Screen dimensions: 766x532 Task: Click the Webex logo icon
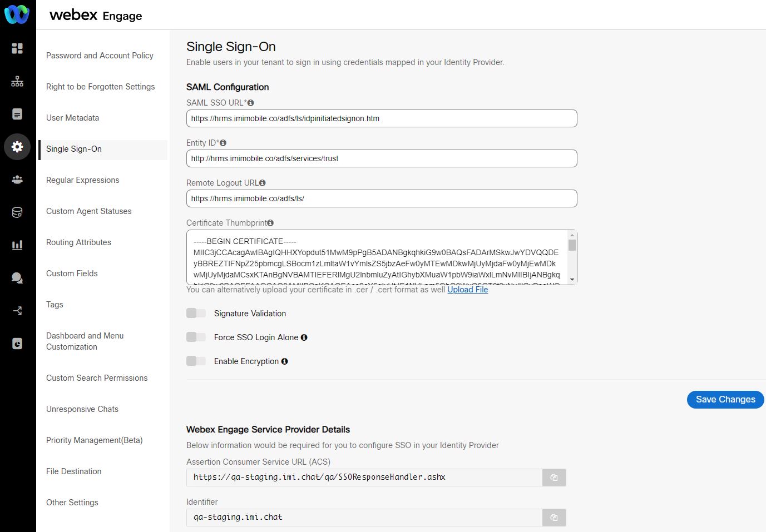coord(17,14)
